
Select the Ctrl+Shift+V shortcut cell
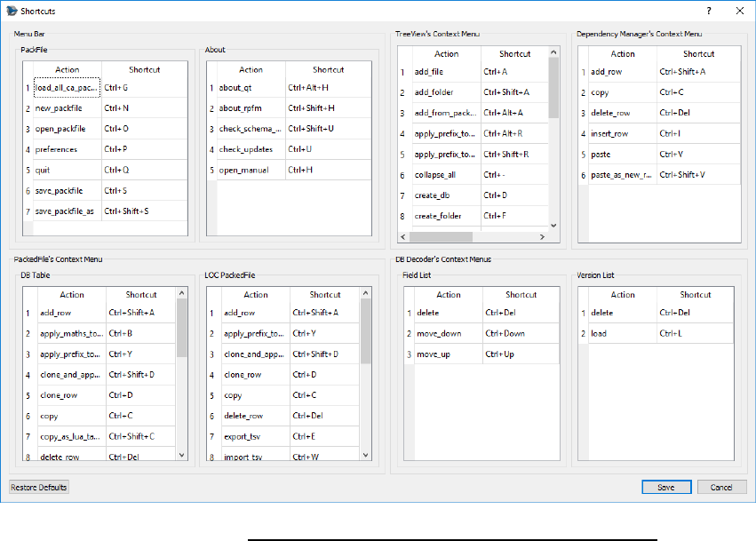click(x=698, y=174)
